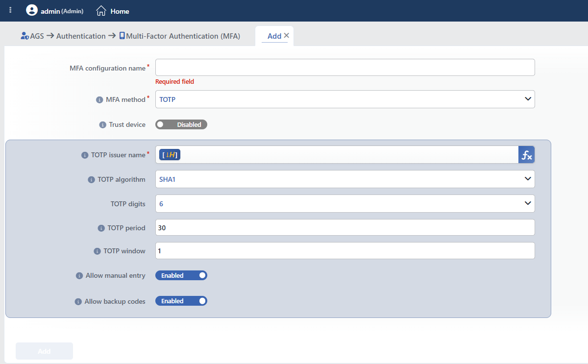The image size is (588, 364).
Task: Click the info icon beside TOTP issuer name
Action: [85, 155]
